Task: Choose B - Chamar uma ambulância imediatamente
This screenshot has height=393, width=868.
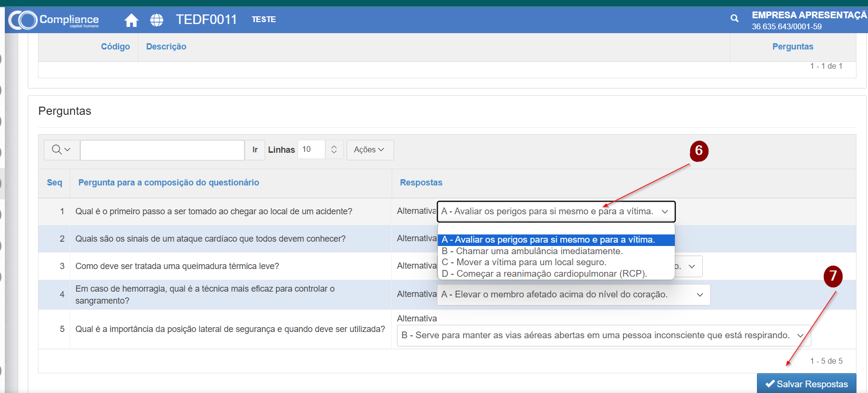Action: tap(556, 251)
